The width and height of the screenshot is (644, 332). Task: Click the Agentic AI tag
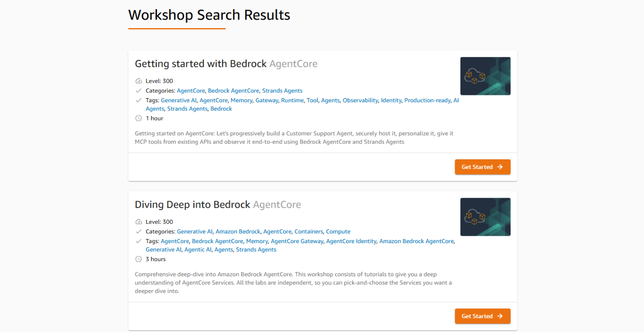point(198,250)
